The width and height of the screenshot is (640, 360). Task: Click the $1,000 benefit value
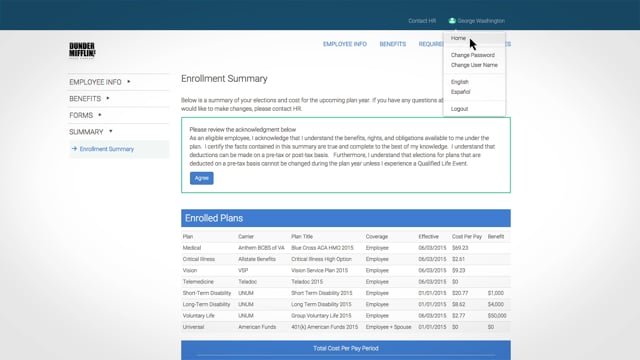(496, 293)
